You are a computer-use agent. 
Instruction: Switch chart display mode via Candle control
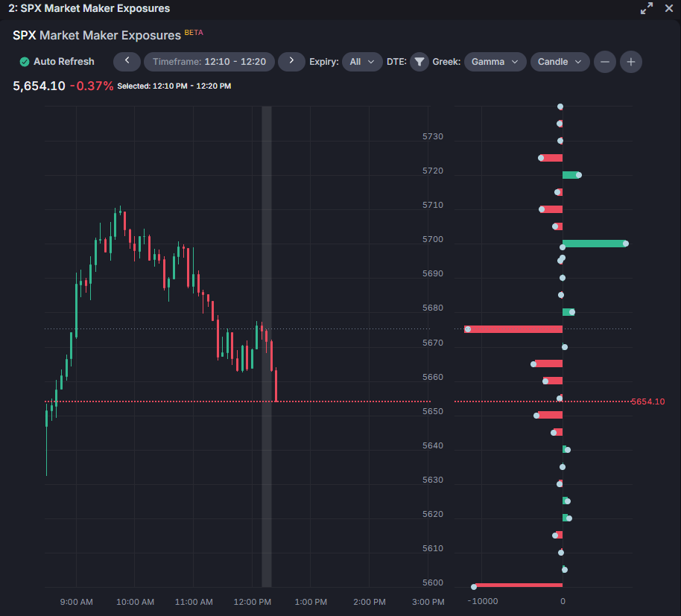[560, 62]
